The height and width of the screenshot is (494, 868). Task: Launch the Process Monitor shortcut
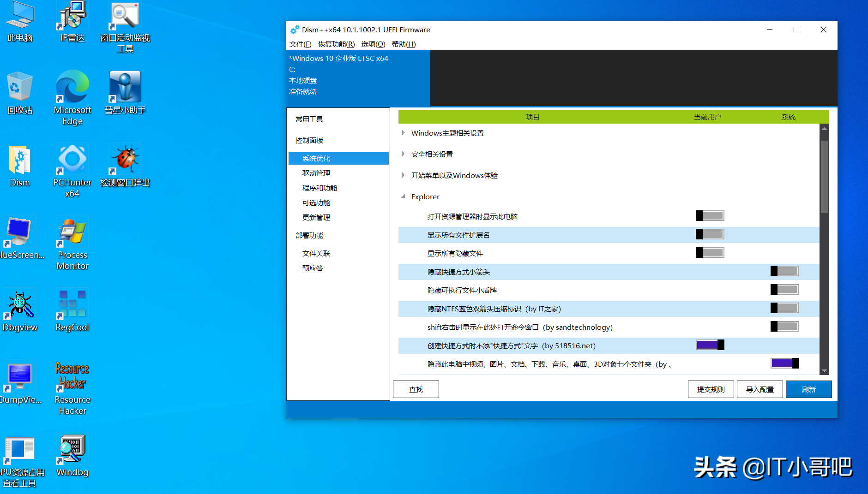[72, 243]
